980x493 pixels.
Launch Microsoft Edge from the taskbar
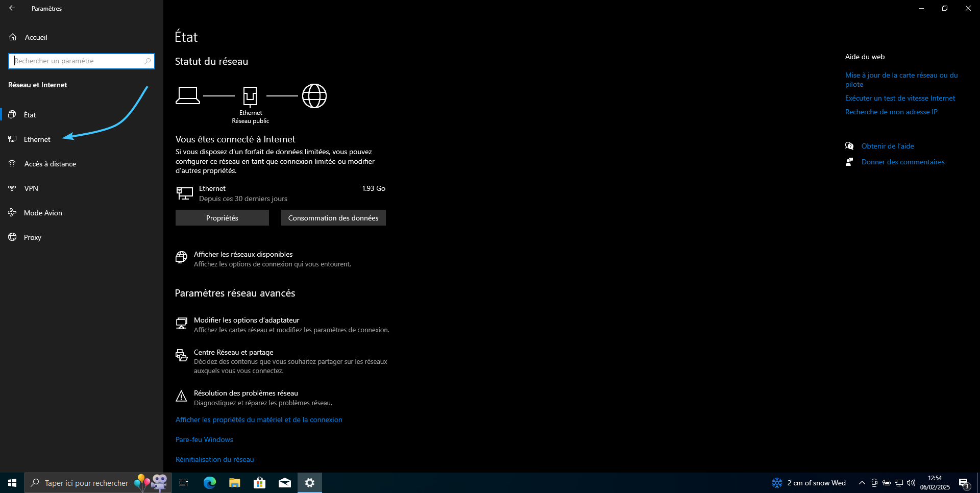pos(210,483)
